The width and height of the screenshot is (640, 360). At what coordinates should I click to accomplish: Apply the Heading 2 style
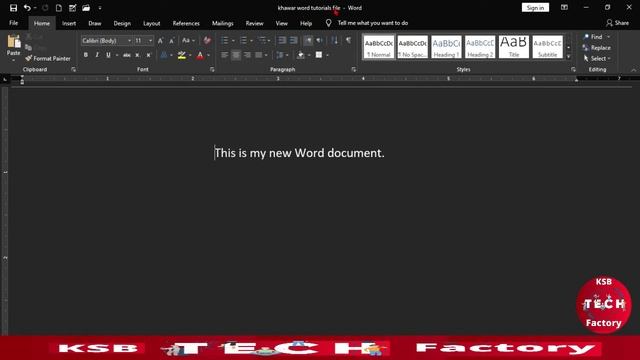click(480, 47)
